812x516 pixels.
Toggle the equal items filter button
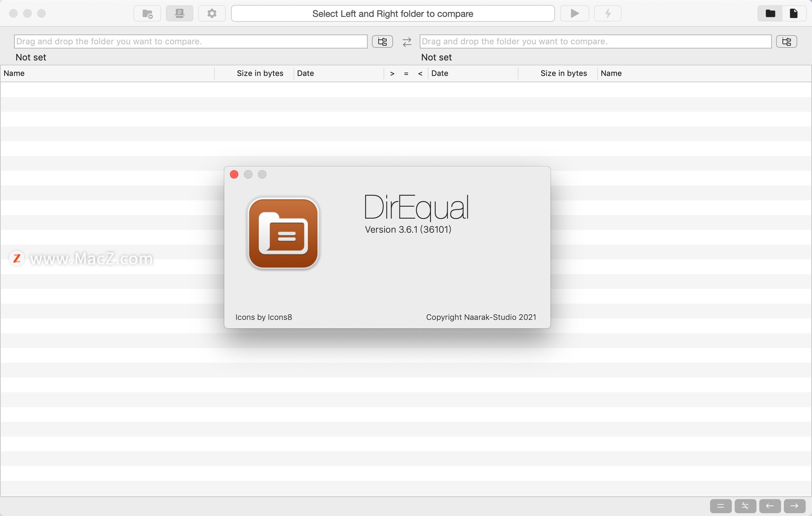[721, 506]
